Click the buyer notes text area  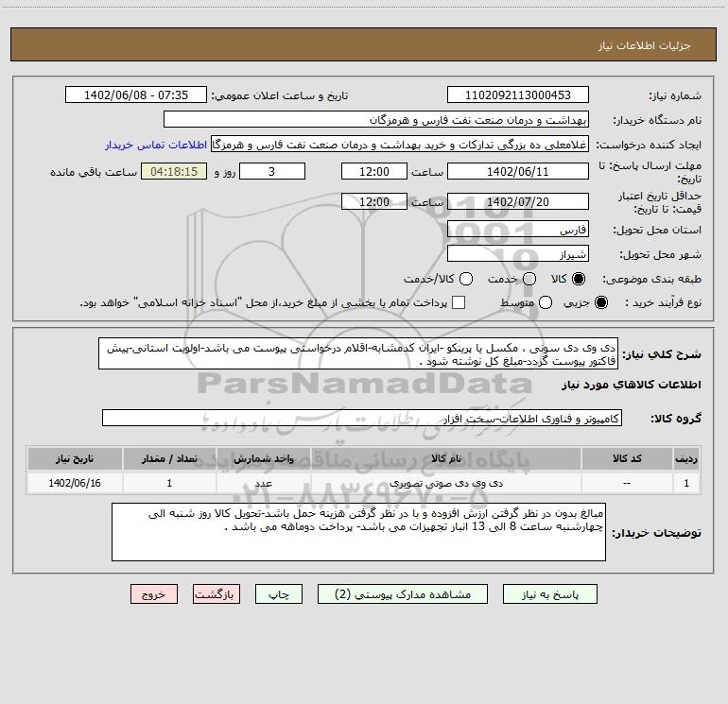coord(358,532)
